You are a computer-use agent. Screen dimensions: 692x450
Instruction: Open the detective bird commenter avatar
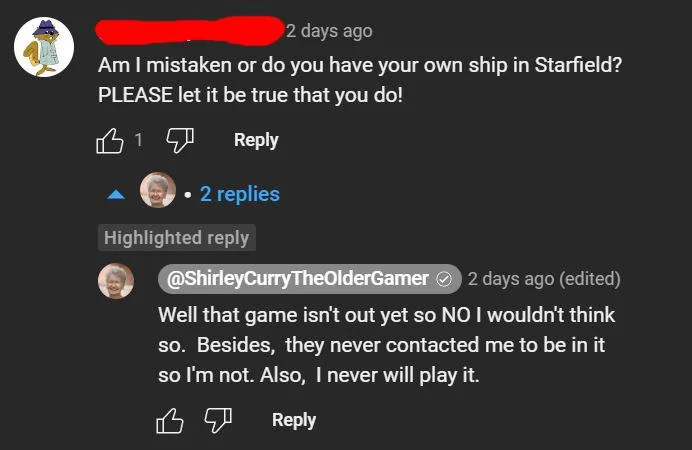pyautogui.click(x=43, y=48)
